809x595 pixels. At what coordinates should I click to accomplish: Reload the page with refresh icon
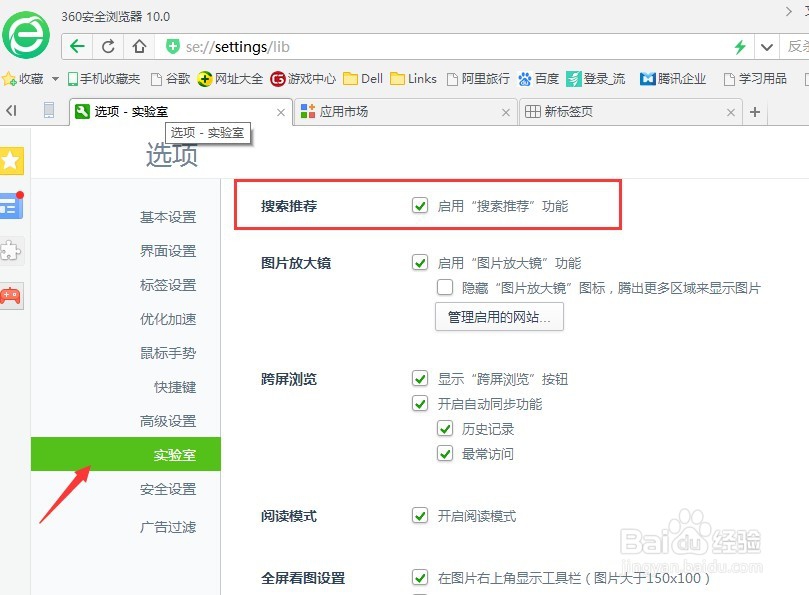108,47
